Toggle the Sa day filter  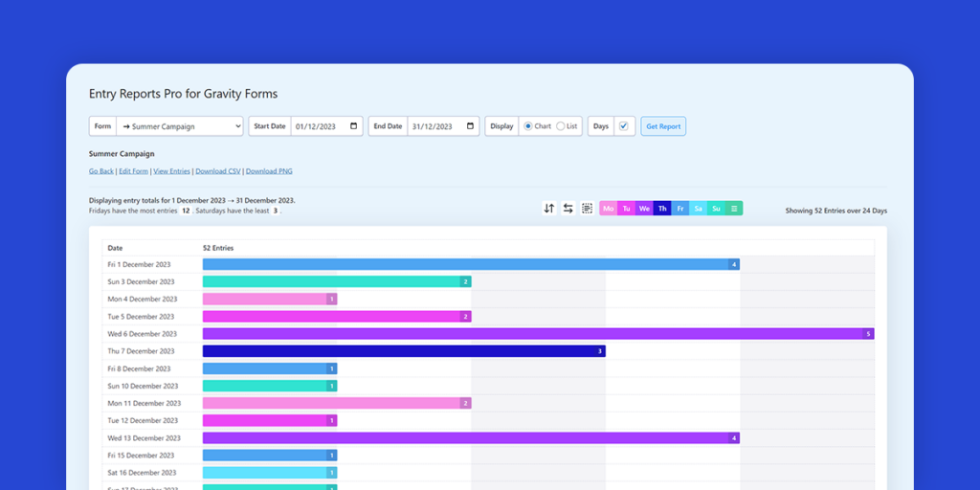coord(698,208)
